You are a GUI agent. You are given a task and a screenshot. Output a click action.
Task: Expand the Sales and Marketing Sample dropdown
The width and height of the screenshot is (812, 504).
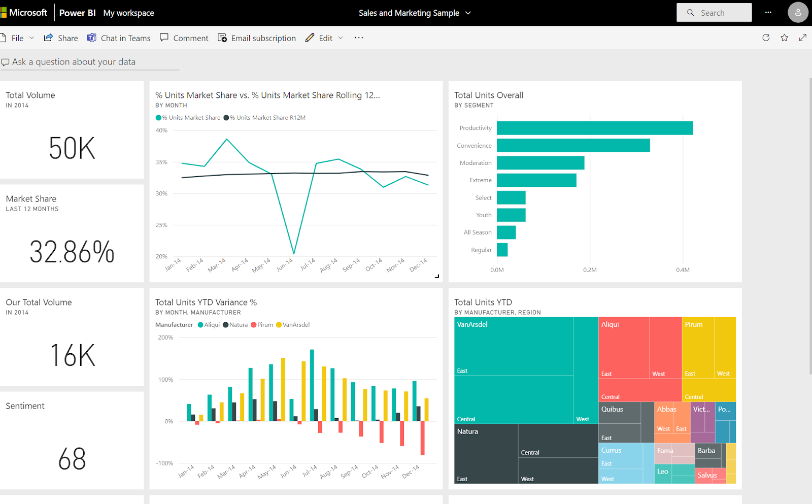pos(467,13)
